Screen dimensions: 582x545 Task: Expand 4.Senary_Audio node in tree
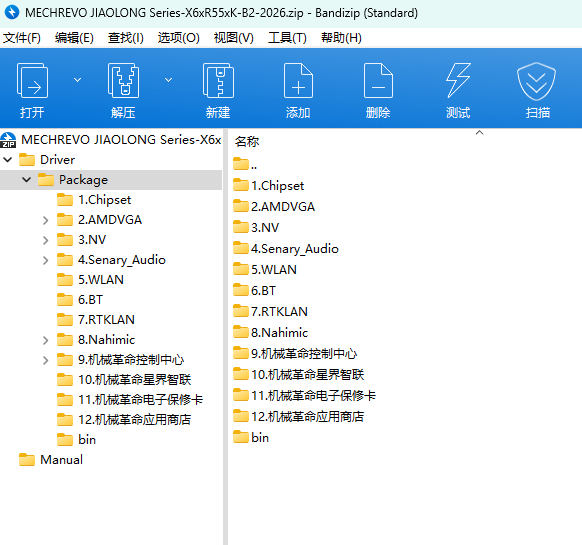tap(45, 260)
